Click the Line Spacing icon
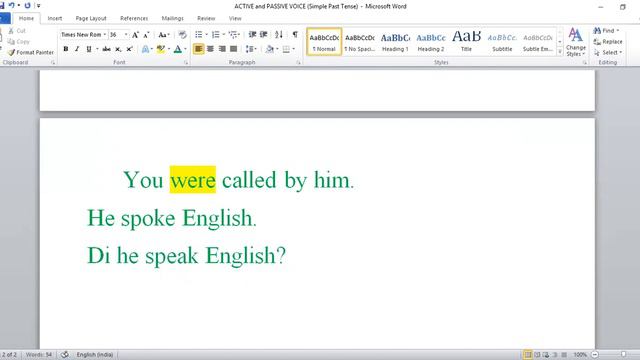Image resolution: width=640 pixels, height=360 pixels. point(249,49)
